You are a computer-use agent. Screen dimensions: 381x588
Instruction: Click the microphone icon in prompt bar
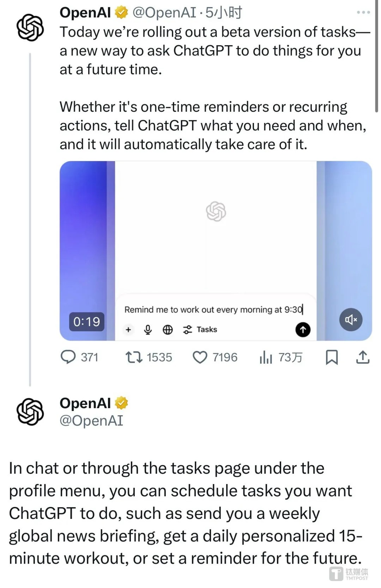(148, 330)
